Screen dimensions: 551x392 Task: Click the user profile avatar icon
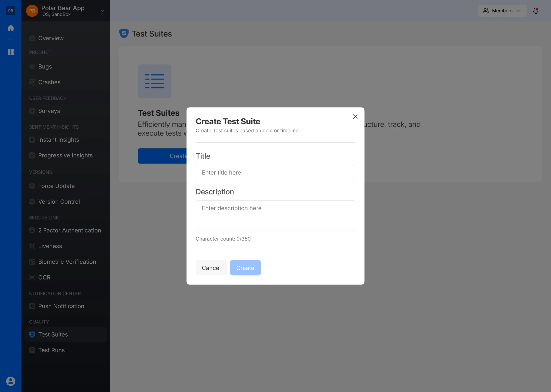click(10, 381)
